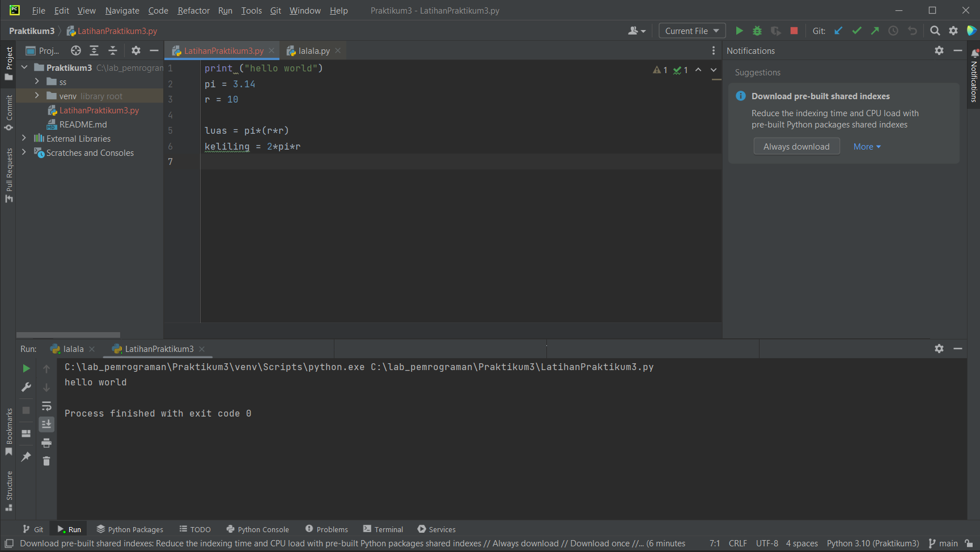Open Python Packages tool window
The height and width of the screenshot is (552, 980).
(x=130, y=529)
